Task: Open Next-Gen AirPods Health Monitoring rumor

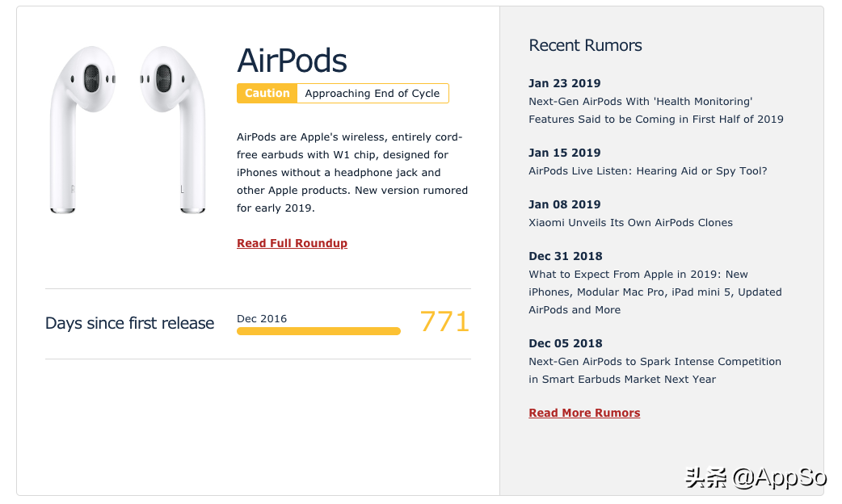Action: (x=655, y=111)
